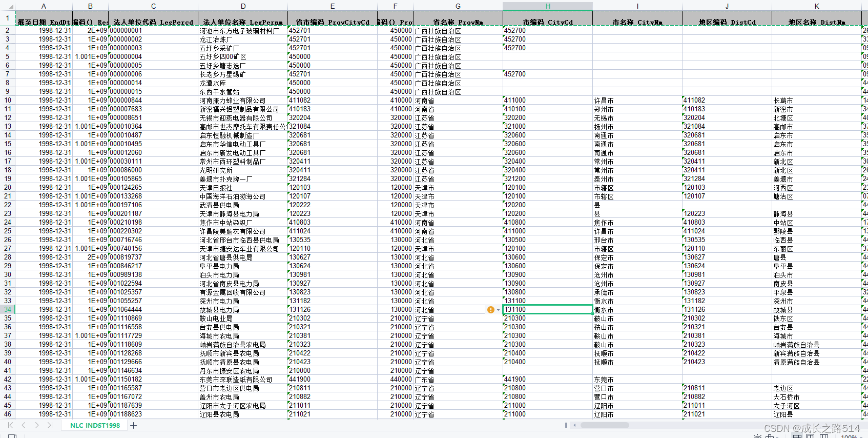Click cell 新密福兴铝塑制品有限公司
The image size is (868, 438).
pyautogui.click(x=243, y=109)
